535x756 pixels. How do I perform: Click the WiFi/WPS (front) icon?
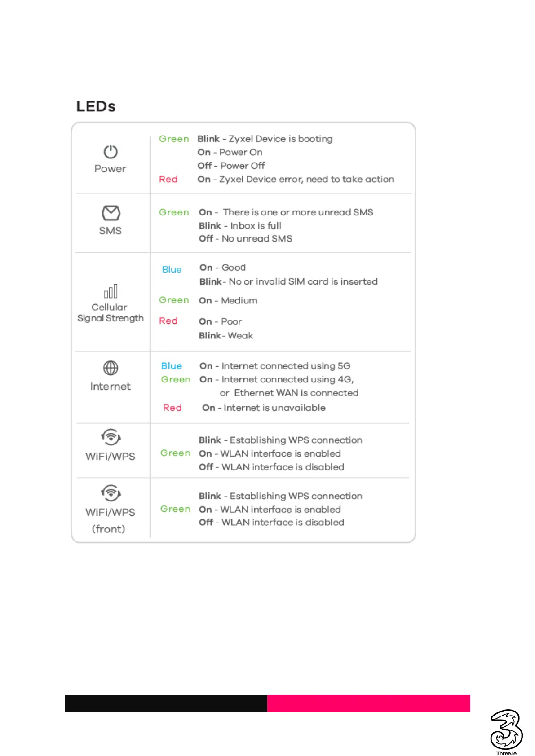(111, 492)
